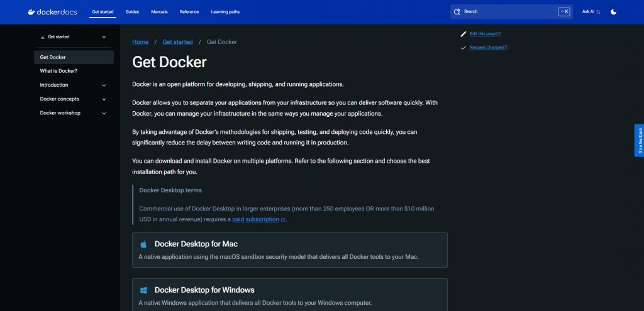Click the dockerdocs logo
644x311 pixels.
point(52,12)
